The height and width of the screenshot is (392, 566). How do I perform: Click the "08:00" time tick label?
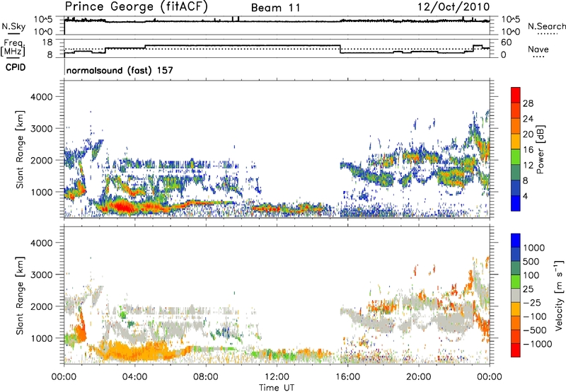205,377
